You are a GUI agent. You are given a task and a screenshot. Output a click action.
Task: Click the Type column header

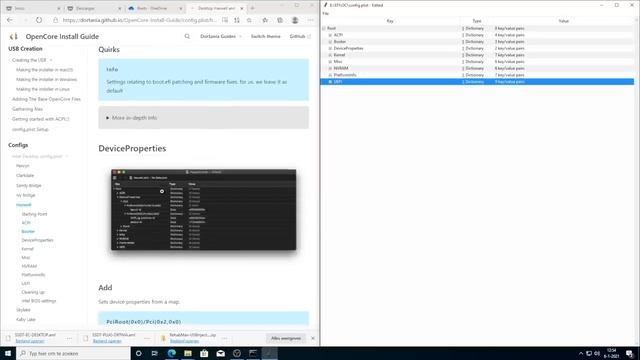[477, 21]
